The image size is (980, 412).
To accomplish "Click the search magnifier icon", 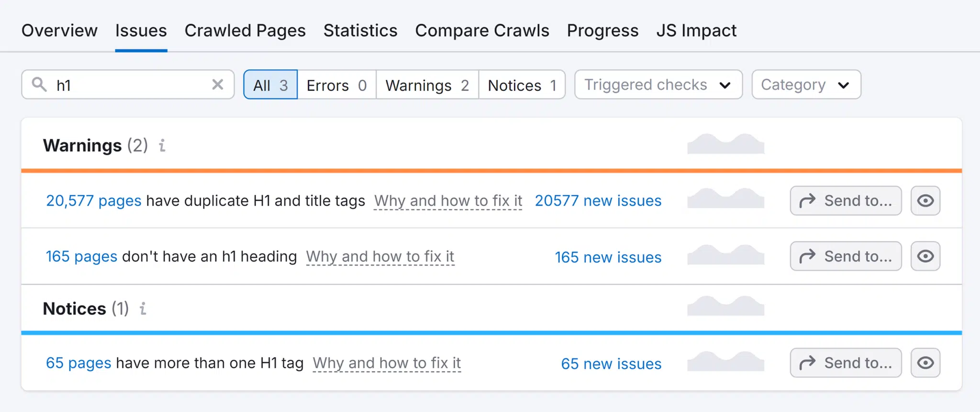I will 40,85.
